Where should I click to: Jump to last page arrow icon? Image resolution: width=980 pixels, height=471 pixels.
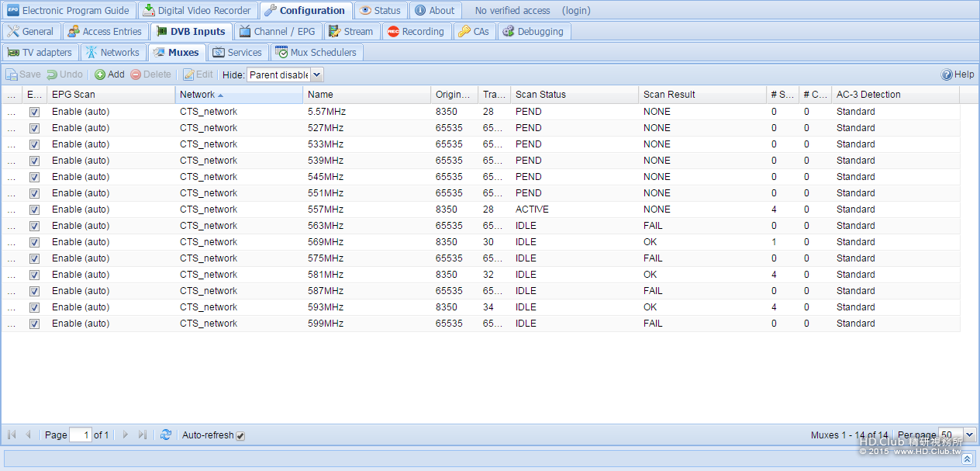click(143, 435)
